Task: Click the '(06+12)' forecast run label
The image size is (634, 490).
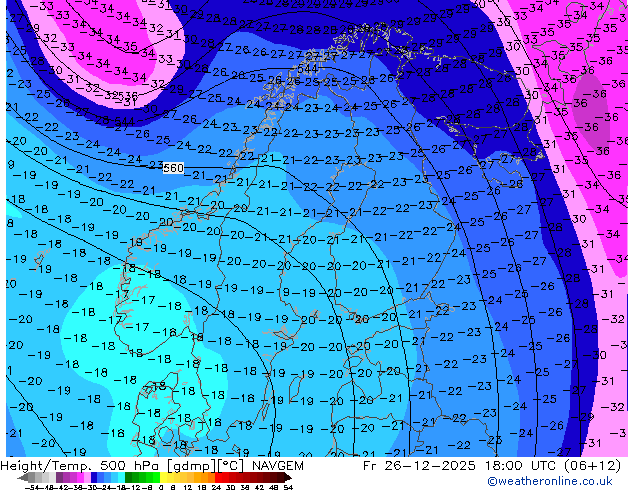Action: pos(593,466)
